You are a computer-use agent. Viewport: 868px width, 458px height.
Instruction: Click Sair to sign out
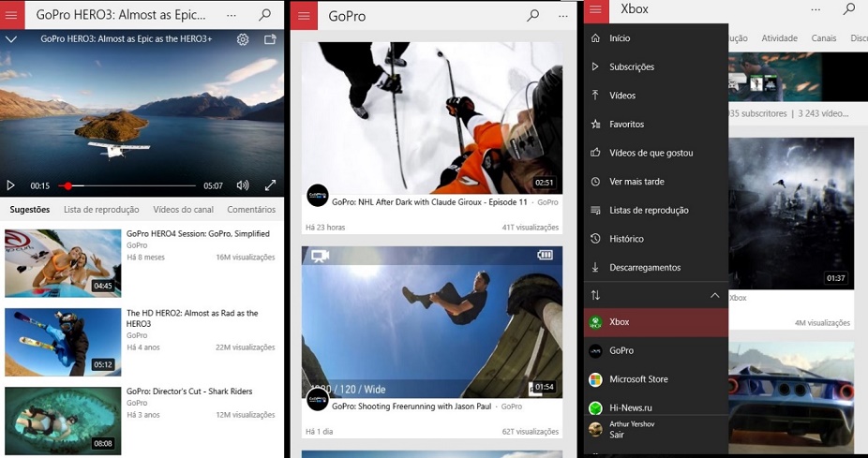pyautogui.click(x=617, y=435)
